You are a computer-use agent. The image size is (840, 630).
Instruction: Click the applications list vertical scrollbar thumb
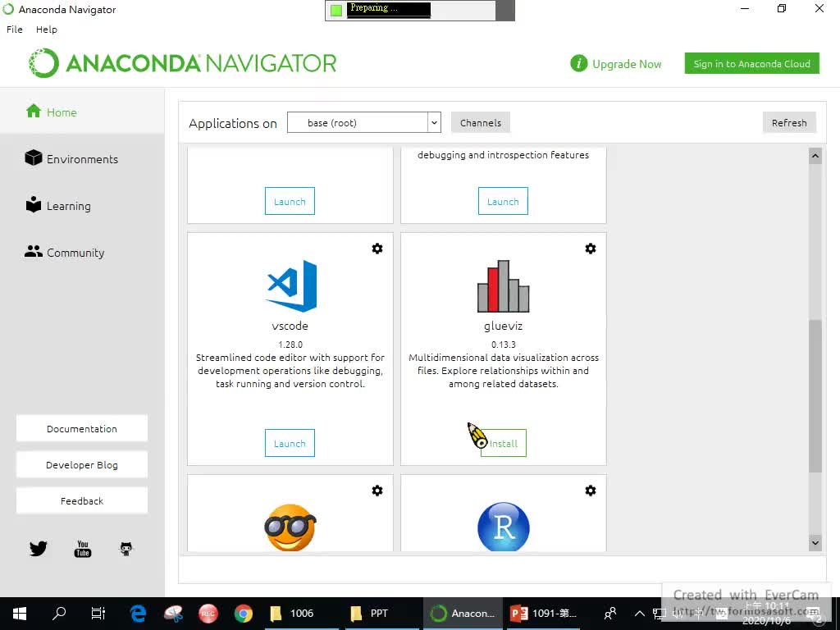(x=815, y=396)
